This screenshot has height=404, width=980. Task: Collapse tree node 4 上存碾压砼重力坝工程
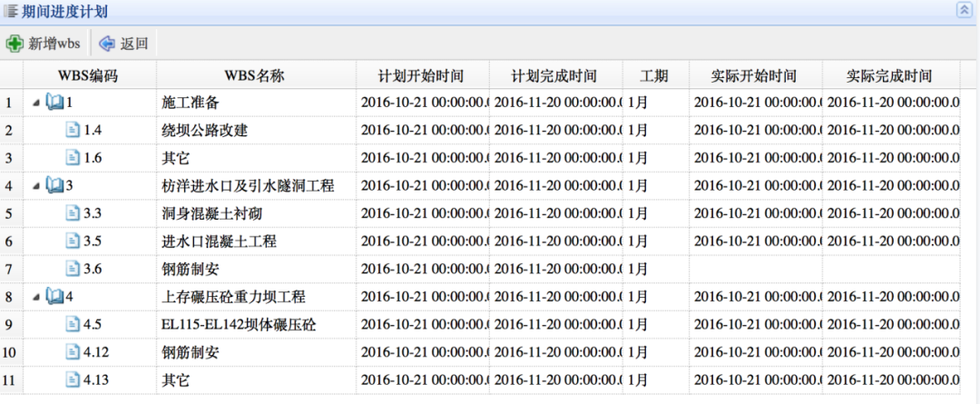(x=36, y=297)
